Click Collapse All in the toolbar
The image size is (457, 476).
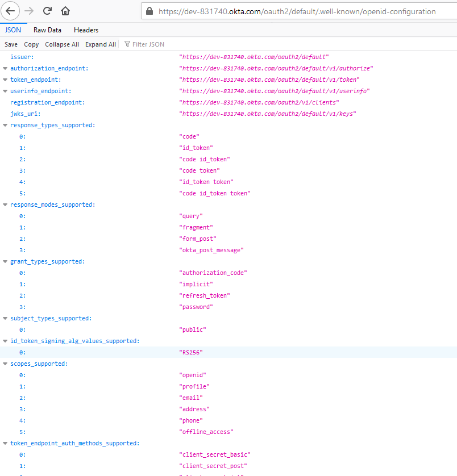62,44
